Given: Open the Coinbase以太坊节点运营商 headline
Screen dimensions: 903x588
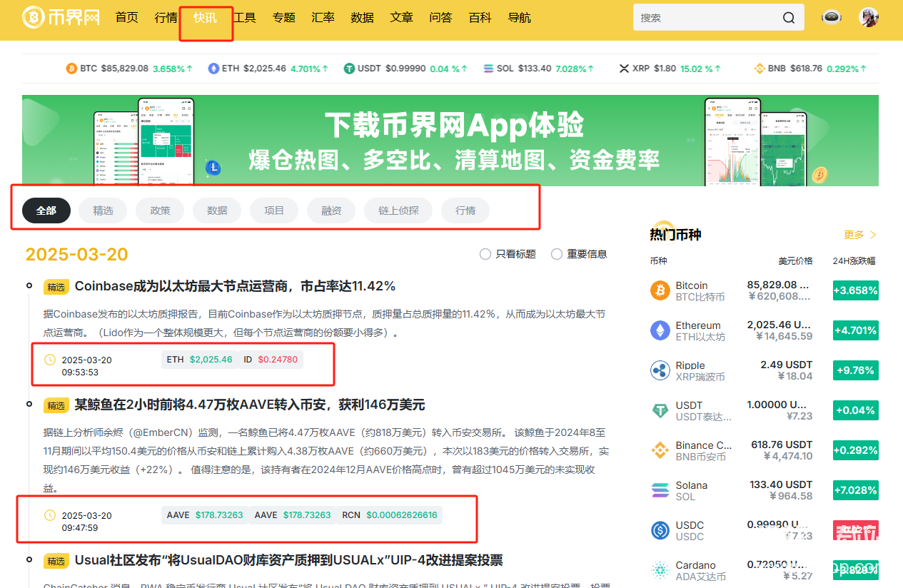Looking at the screenshot, I should [235, 286].
